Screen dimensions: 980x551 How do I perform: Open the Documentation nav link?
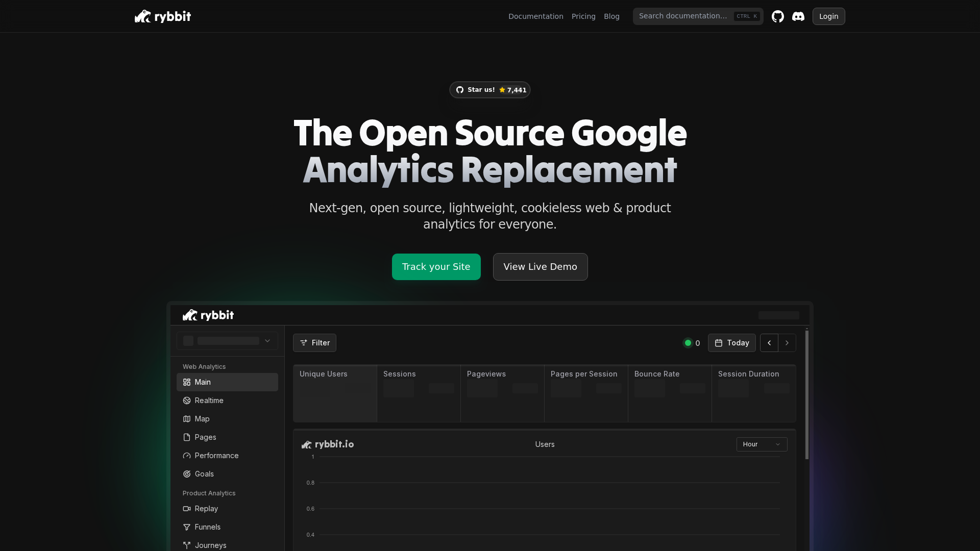535,16
